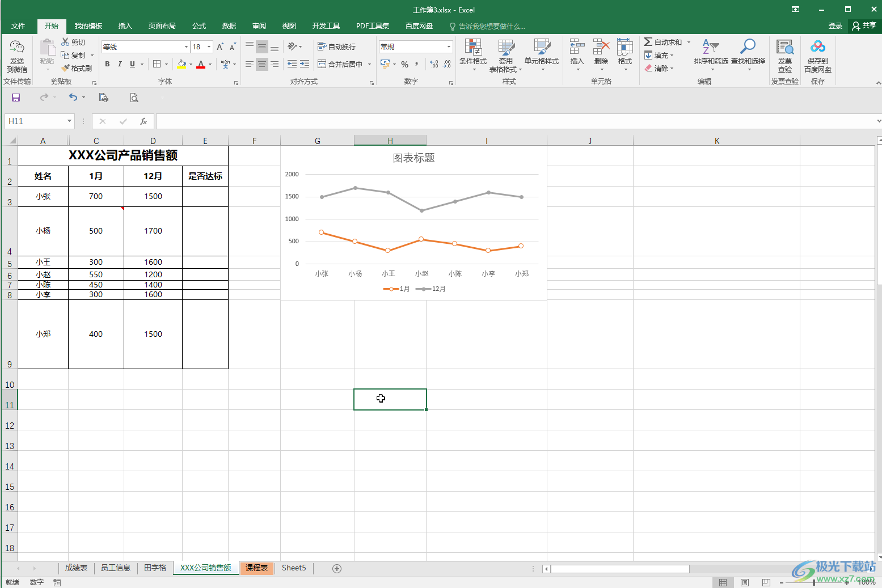Switch to the 课程表 sheet tab
This screenshot has width=882, height=588.
(x=256, y=568)
